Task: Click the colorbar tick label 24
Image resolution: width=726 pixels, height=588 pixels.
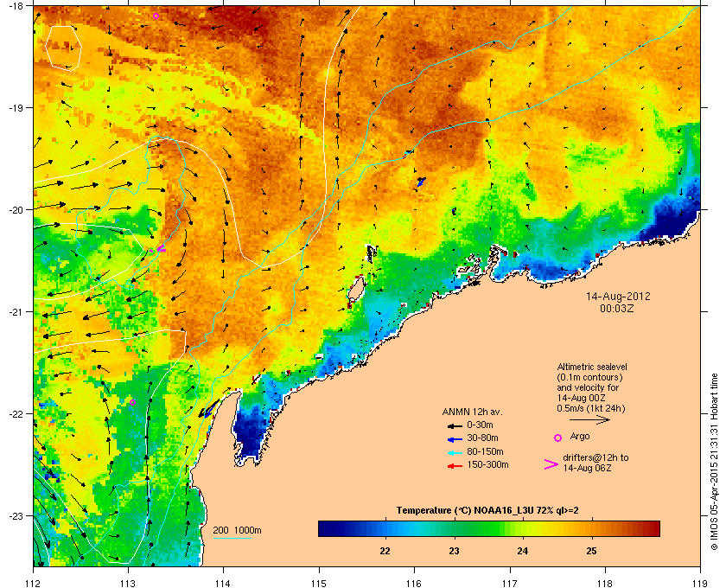Action: pyautogui.click(x=522, y=552)
